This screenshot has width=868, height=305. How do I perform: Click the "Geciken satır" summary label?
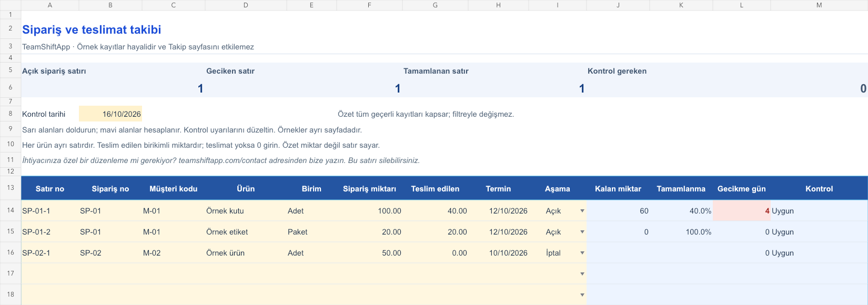pyautogui.click(x=230, y=71)
